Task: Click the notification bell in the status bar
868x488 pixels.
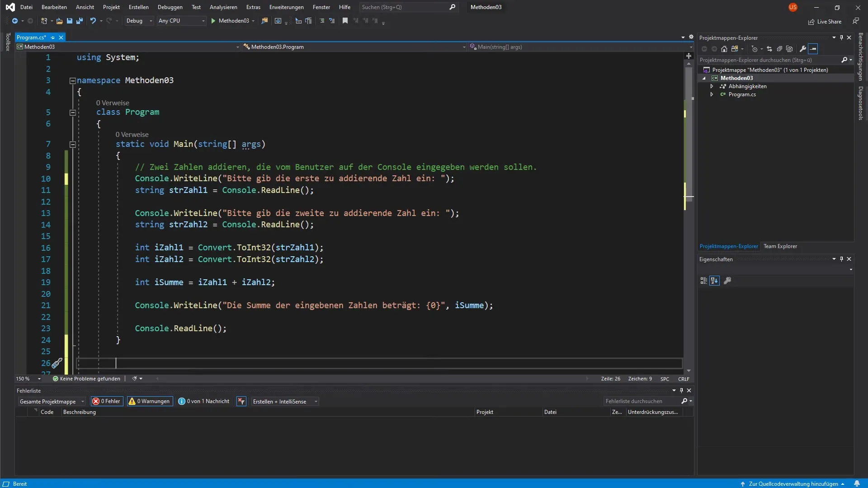Action: click(x=857, y=483)
